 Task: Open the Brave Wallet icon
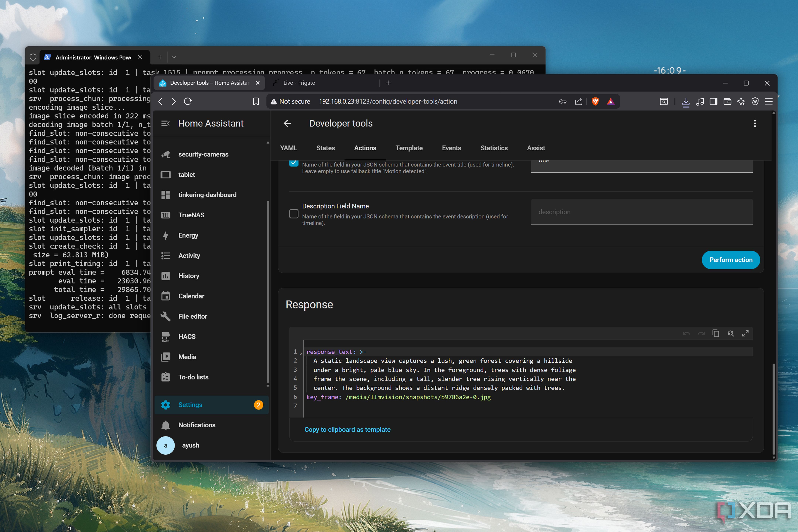click(727, 101)
